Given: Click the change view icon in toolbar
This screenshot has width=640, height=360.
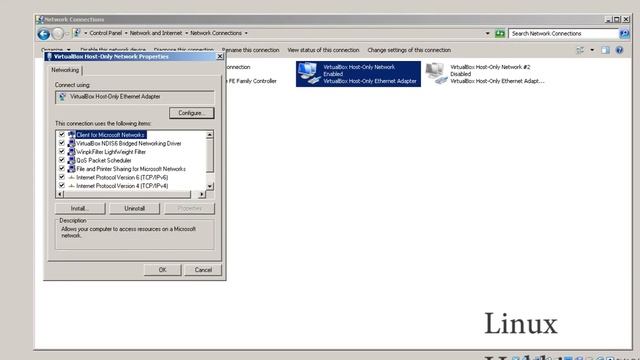Looking at the screenshot, I should click(580, 50).
